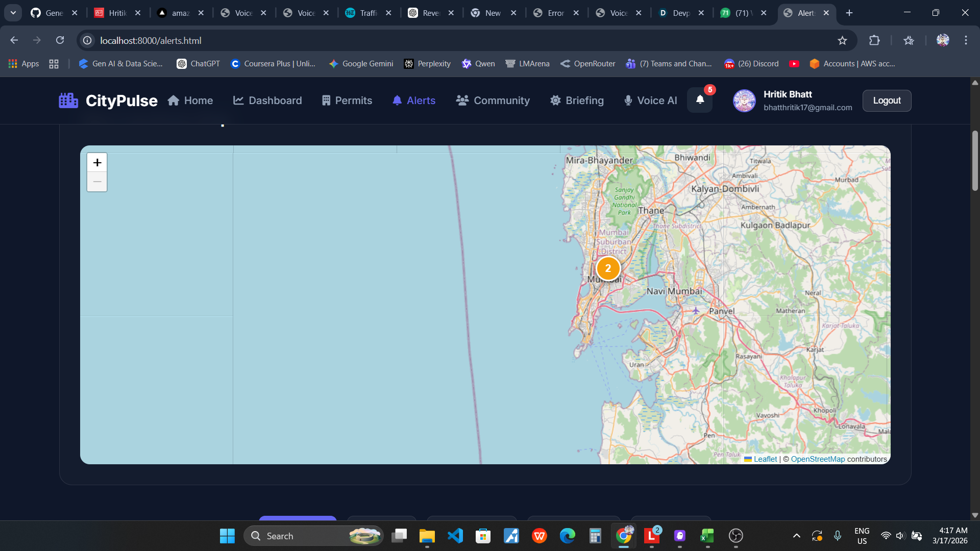Open the OpenStreetMap attribution link
This screenshot has height=551, width=980.
click(818, 459)
